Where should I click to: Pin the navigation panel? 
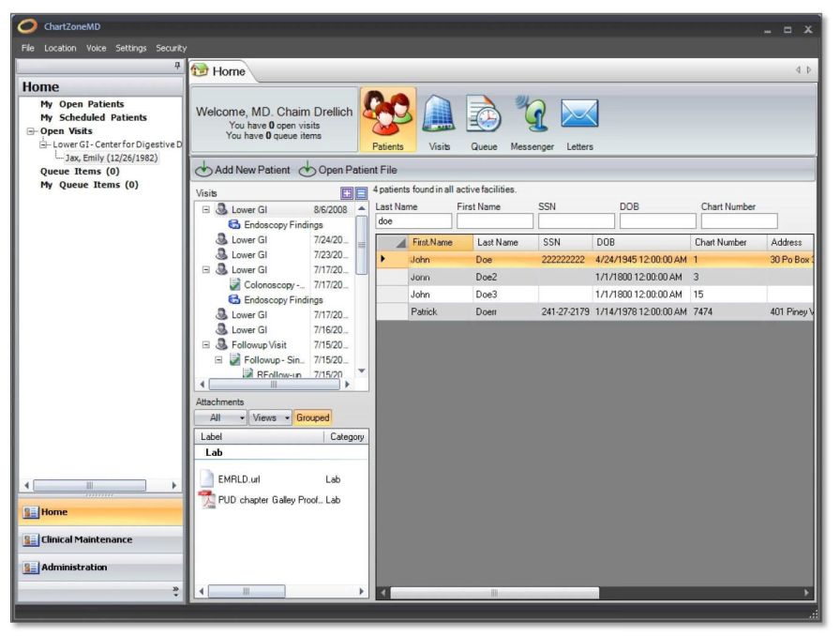coord(177,66)
